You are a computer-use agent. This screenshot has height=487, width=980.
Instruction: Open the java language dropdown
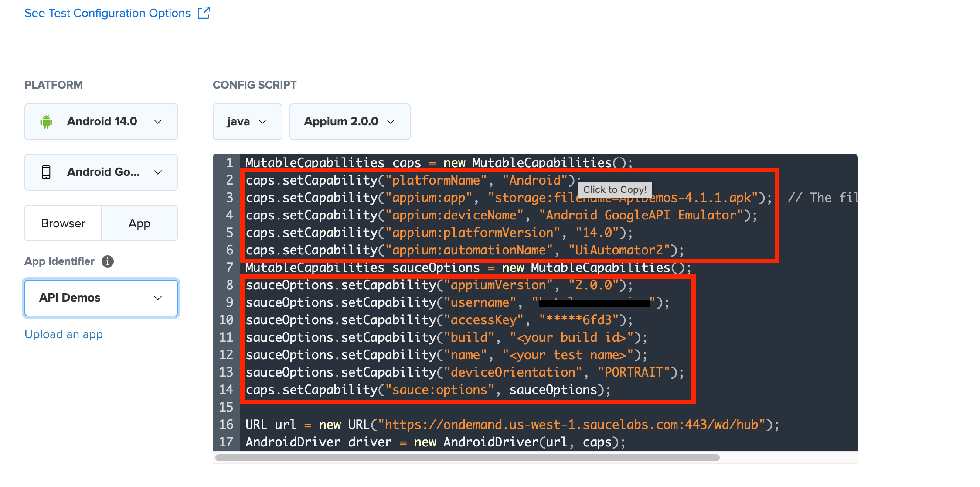(247, 122)
